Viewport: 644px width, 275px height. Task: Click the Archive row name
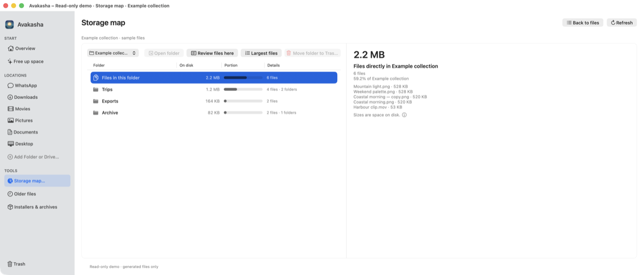pyautogui.click(x=110, y=113)
